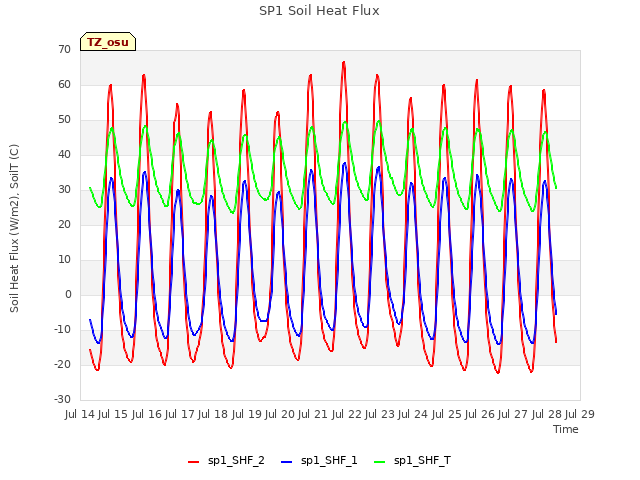
Task: Click the Jul 17 x-axis tick label
Action: coord(180,414)
